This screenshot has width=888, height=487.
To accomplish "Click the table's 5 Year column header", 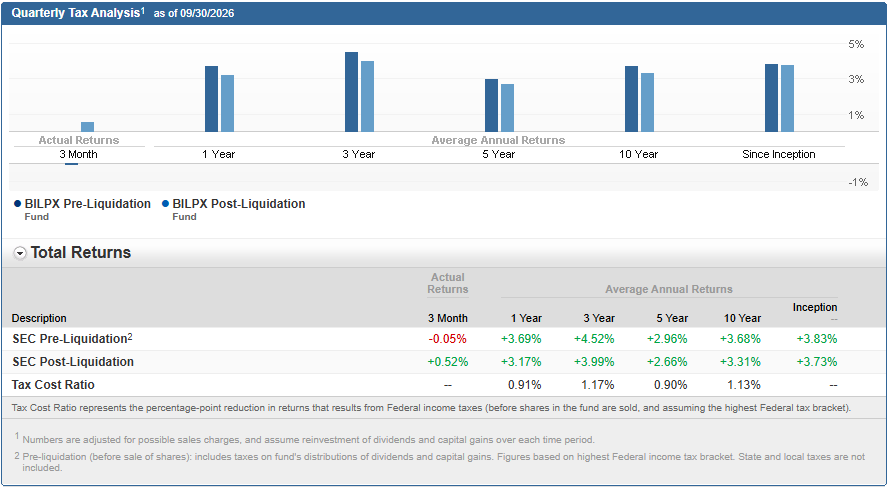I will click(670, 318).
